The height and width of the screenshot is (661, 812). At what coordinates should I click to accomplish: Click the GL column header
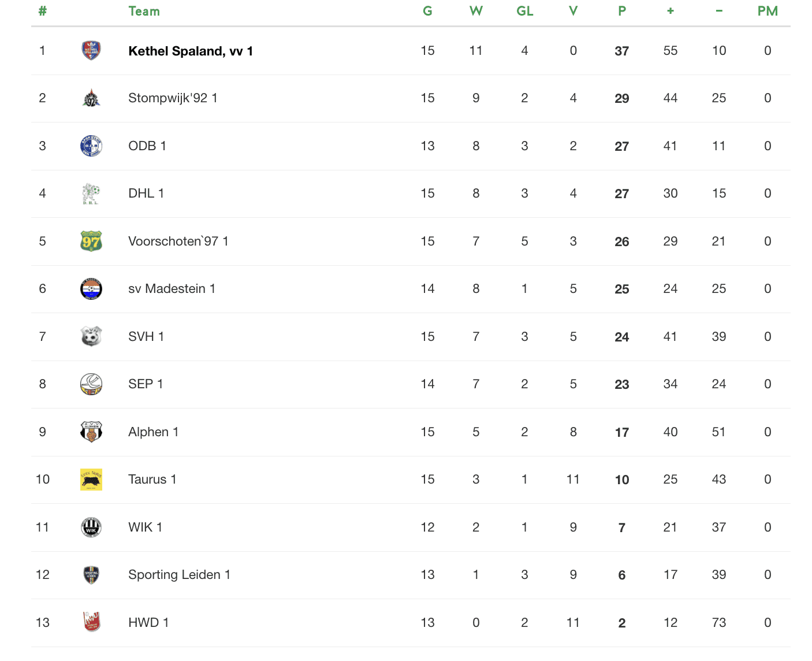pos(524,11)
